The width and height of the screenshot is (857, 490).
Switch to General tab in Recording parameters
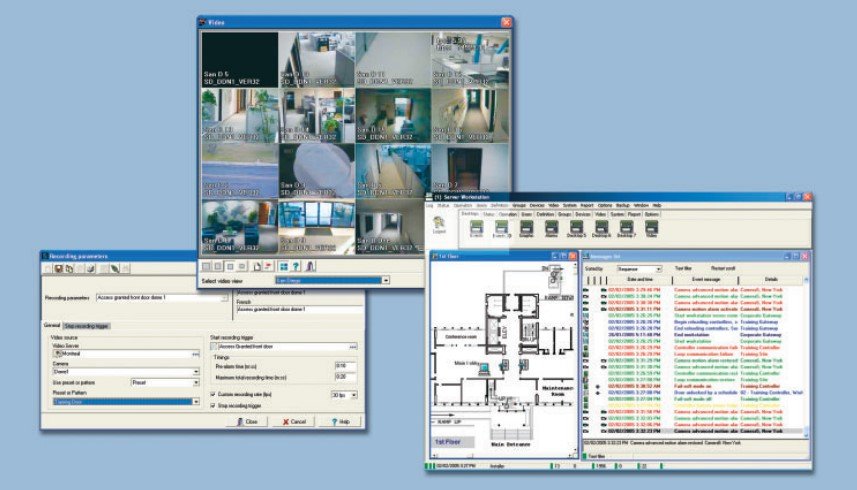52,325
